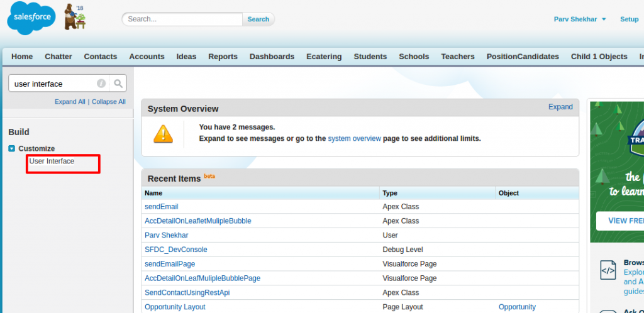
Task: Click the 'You have 2 messages.' text
Action: pos(237,127)
